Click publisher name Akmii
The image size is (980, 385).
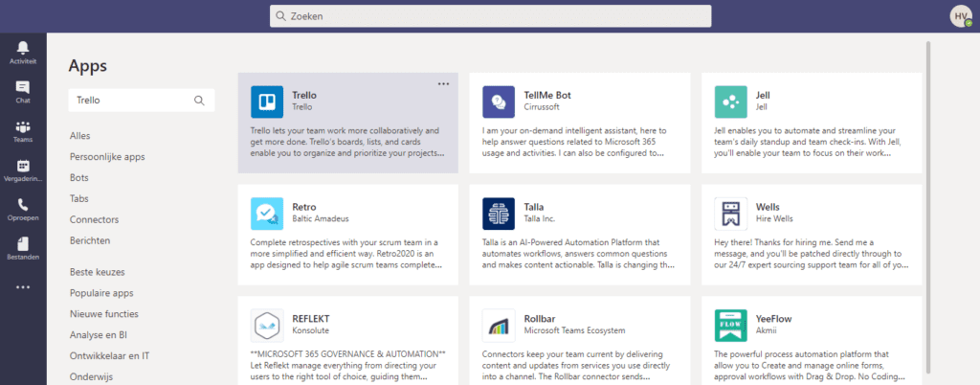click(766, 330)
